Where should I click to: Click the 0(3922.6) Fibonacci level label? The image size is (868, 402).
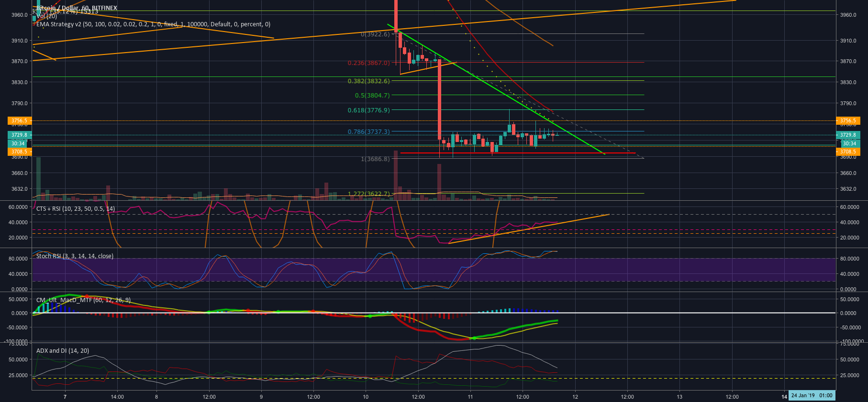tap(375, 34)
